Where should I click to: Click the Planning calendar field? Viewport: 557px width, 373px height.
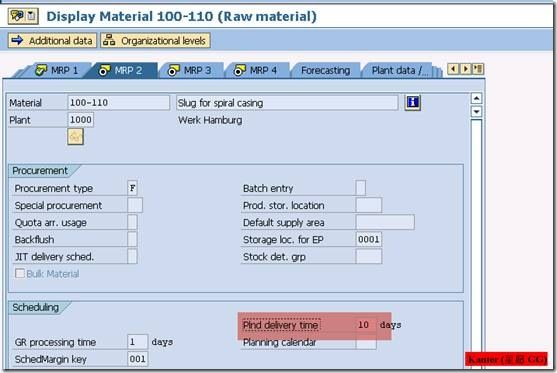coord(366,342)
